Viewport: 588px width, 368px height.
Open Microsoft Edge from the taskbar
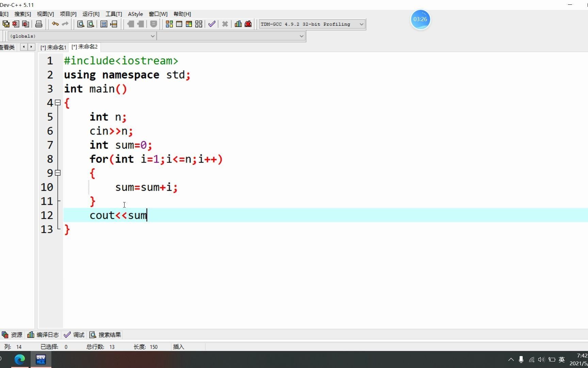coord(20,359)
